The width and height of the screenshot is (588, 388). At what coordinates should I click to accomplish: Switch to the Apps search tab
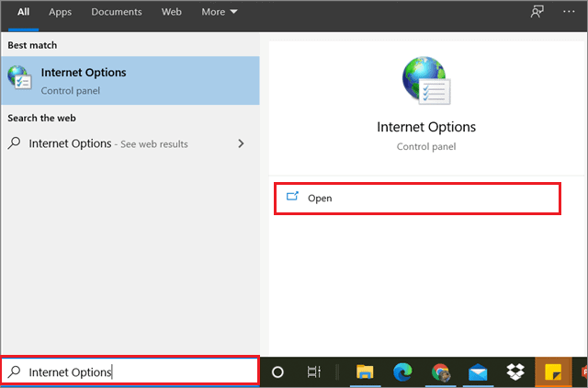click(60, 12)
